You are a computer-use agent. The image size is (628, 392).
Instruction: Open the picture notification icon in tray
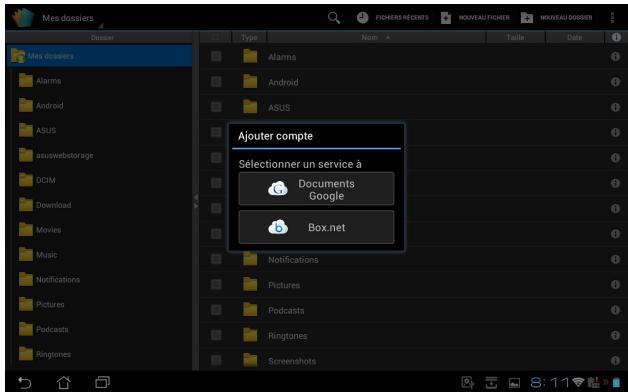(x=514, y=383)
